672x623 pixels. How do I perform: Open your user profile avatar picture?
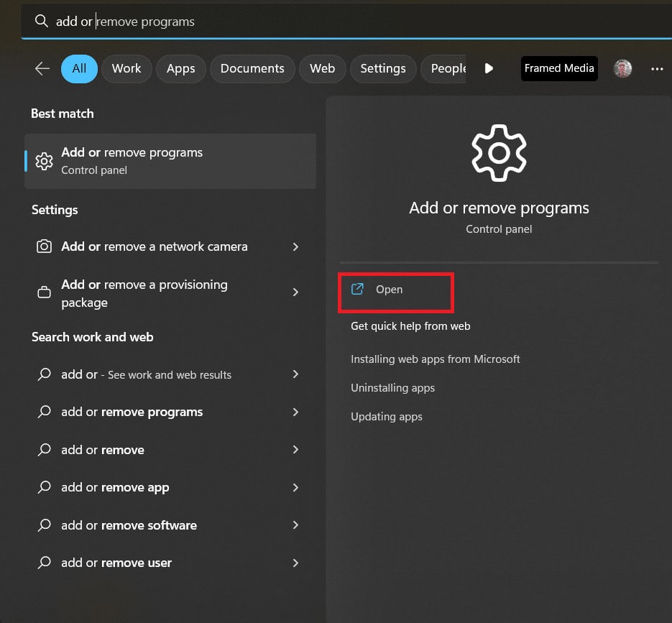pyautogui.click(x=622, y=68)
